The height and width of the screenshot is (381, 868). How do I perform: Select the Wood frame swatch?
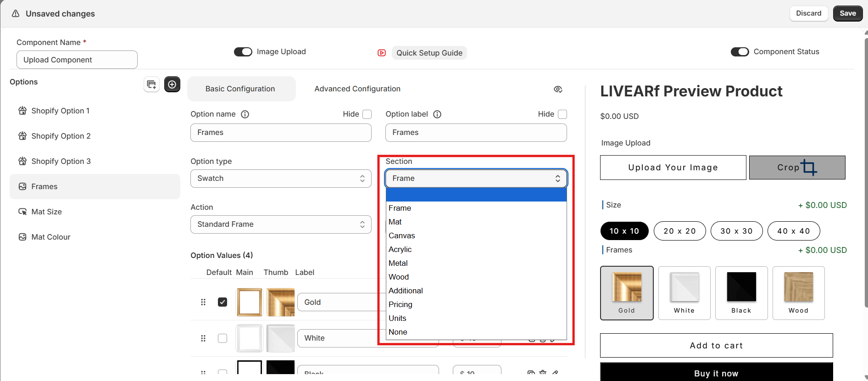point(799,293)
